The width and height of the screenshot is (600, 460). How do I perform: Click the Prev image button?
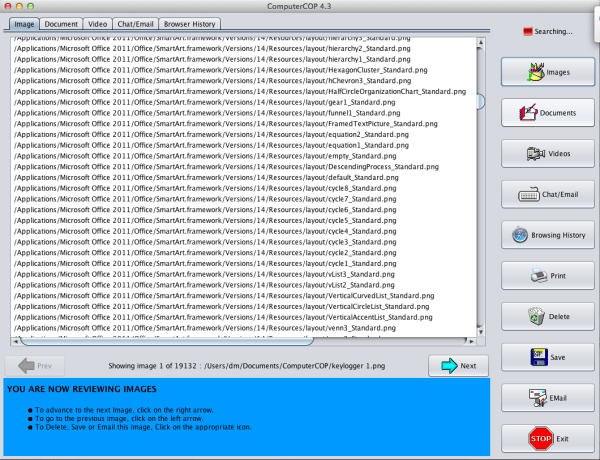pyautogui.click(x=35, y=366)
